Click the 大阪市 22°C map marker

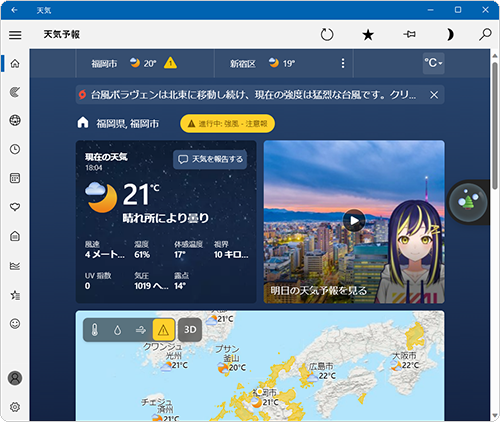click(x=404, y=361)
